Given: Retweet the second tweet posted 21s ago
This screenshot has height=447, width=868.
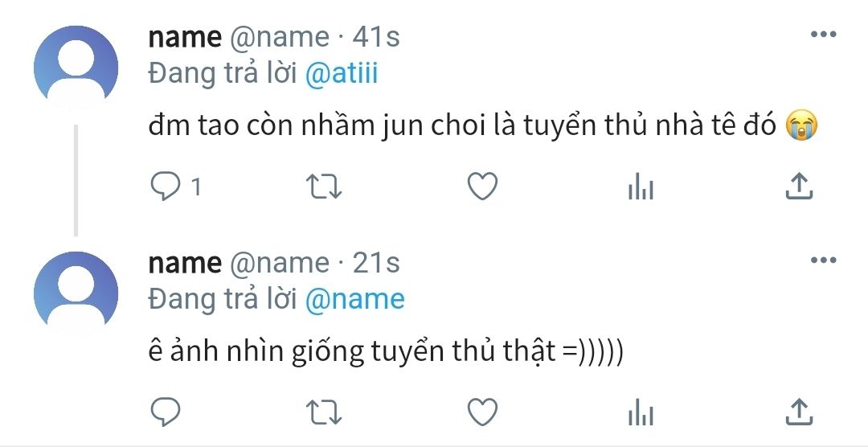Looking at the screenshot, I should click(x=325, y=412).
